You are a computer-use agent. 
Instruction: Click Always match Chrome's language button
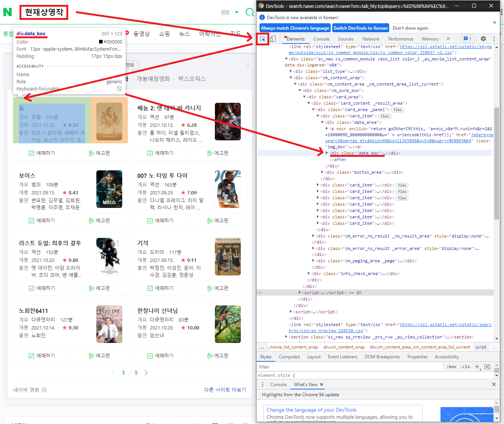[x=295, y=28]
